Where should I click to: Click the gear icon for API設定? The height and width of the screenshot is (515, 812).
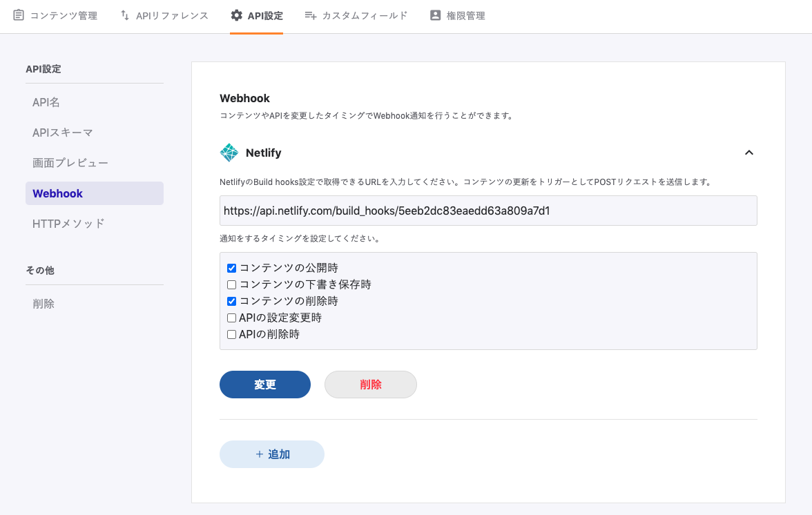click(x=237, y=15)
